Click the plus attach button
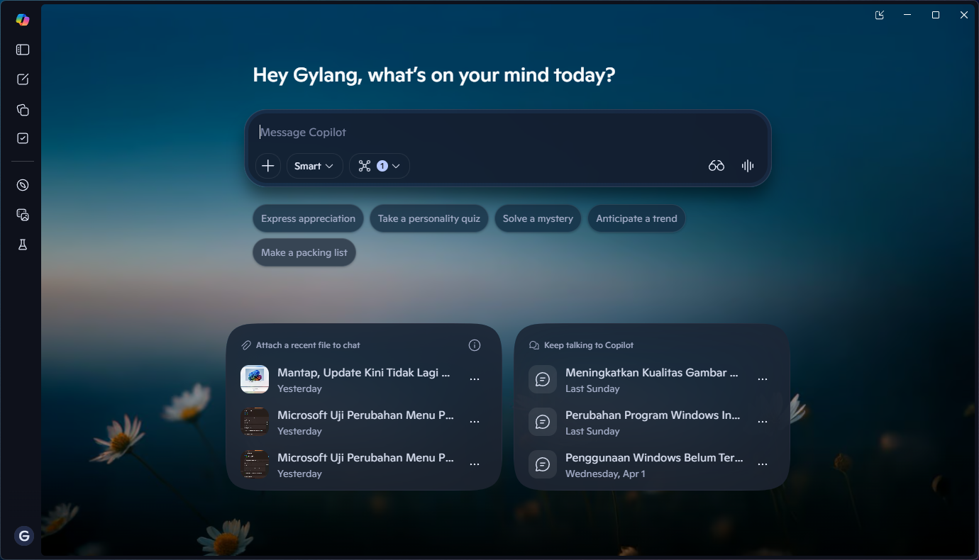 tap(267, 166)
